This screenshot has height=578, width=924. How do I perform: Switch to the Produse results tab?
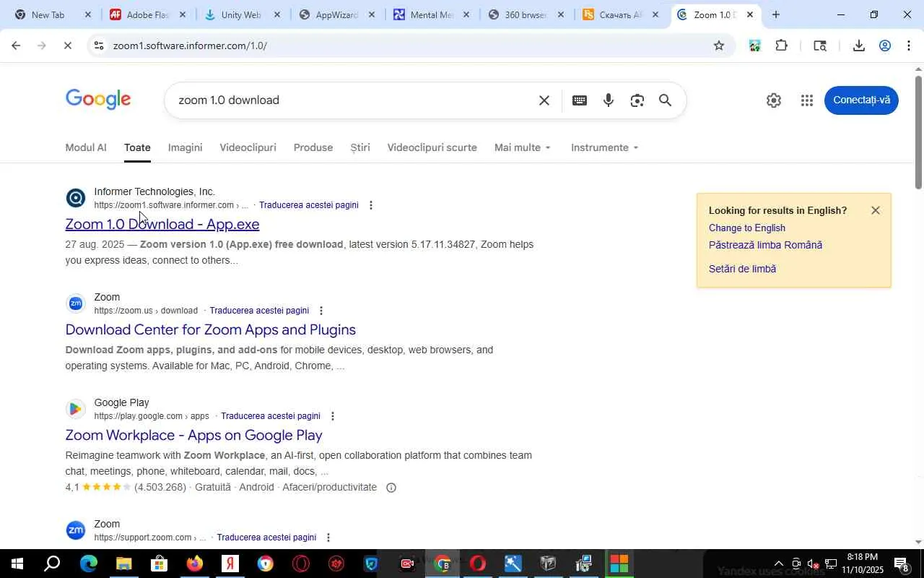coord(313,147)
